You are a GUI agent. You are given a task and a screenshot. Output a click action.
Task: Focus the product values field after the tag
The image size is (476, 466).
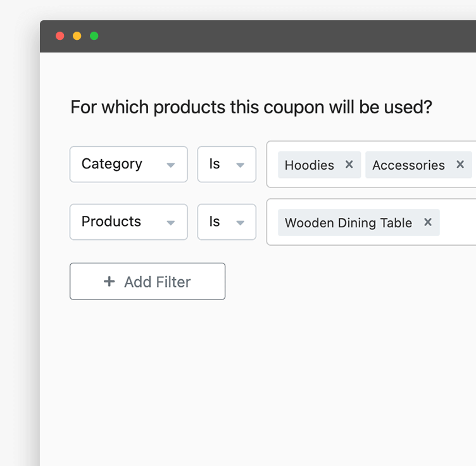tap(458, 222)
